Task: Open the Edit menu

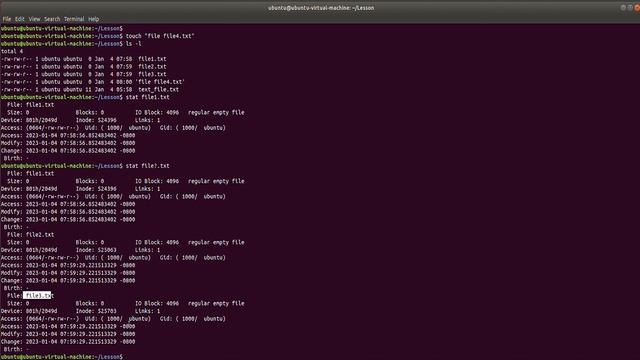Action: [x=20, y=19]
